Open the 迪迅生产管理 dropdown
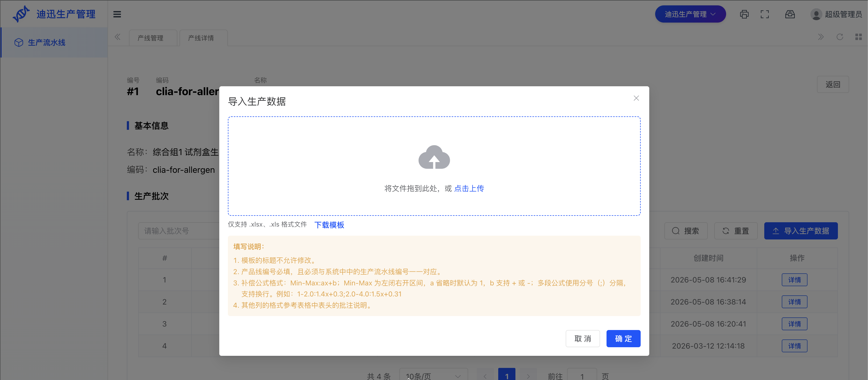This screenshot has width=868, height=380. click(x=690, y=14)
